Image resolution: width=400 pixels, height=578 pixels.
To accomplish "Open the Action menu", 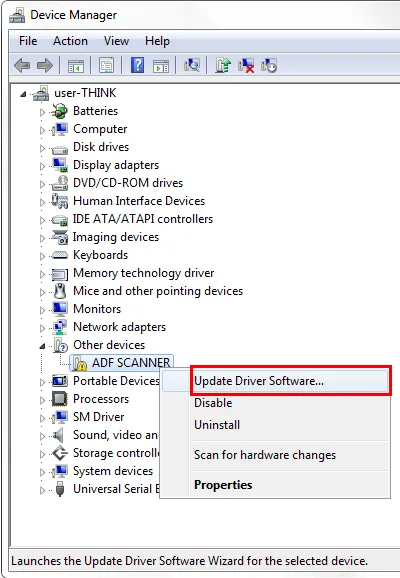I will tap(70, 41).
